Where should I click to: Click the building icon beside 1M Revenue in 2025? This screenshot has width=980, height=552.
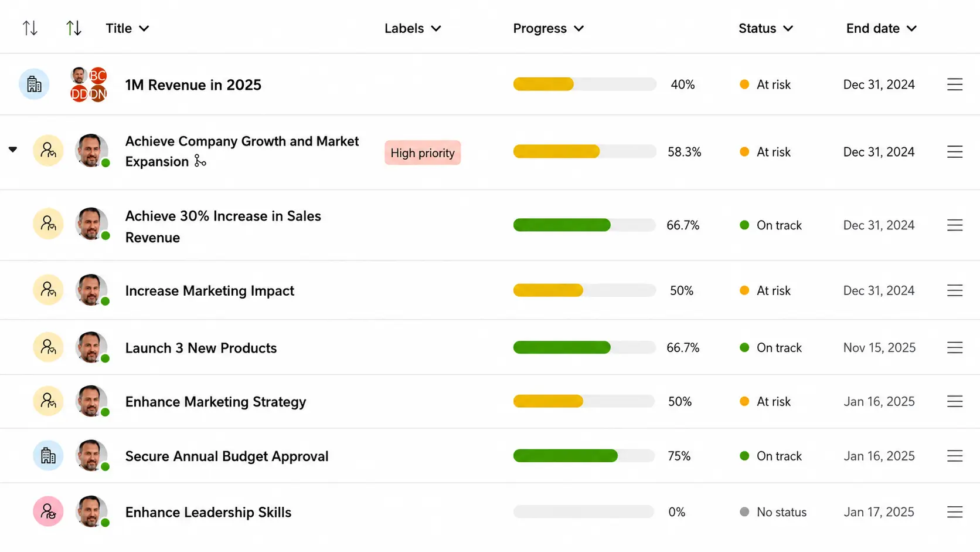coord(34,84)
